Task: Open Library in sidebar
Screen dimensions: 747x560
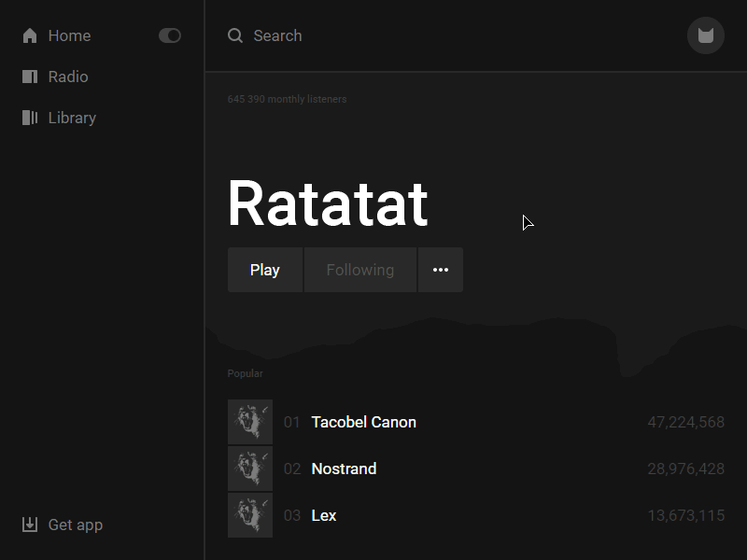Action: 72,118
